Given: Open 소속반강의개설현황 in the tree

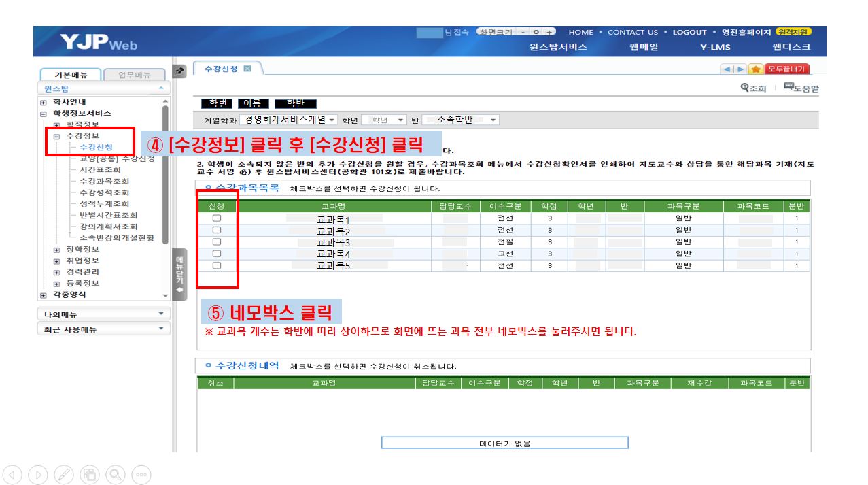Looking at the screenshot, I should [x=116, y=238].
